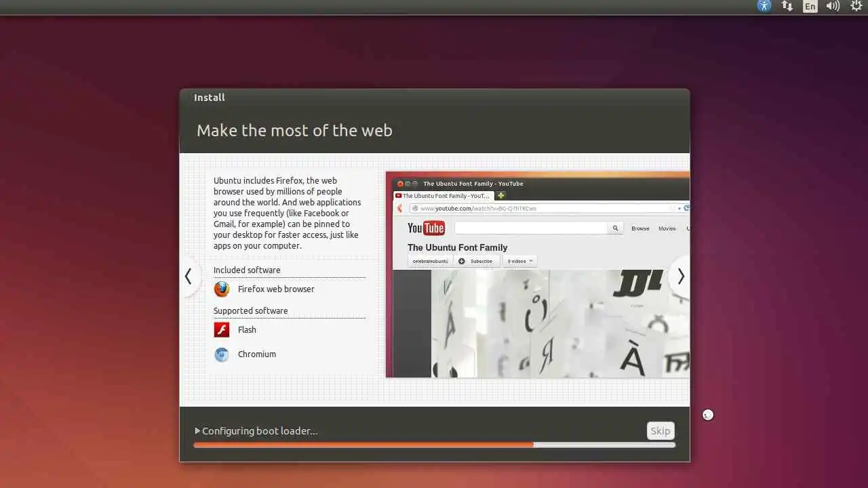Click The Ubuntu Font Family browser tab
868x488 pixels.
click(443, 196)
